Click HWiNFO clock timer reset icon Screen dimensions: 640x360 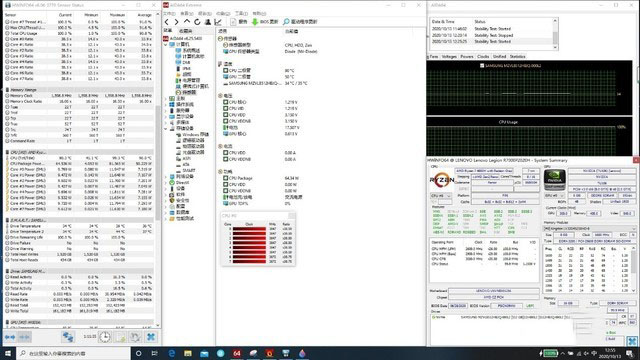click(105, 337)
